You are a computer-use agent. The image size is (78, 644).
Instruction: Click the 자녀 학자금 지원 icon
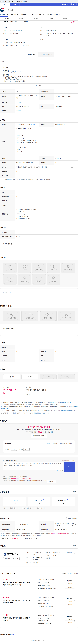click(68, 268)
